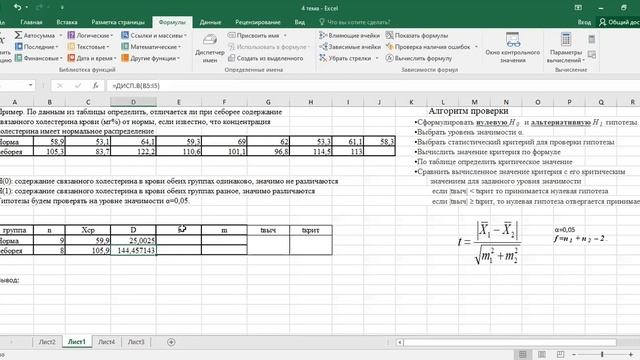Open Logical (Логические) functions list
The height and width of the screenshot is (360, 640).
tap(91, 36)
